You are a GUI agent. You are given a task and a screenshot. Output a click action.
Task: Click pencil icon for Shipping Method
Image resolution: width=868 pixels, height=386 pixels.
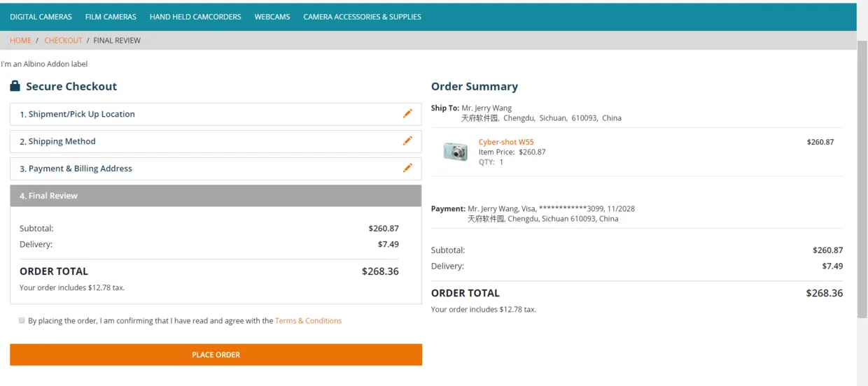pyautogui.click(x=407, y=141)
